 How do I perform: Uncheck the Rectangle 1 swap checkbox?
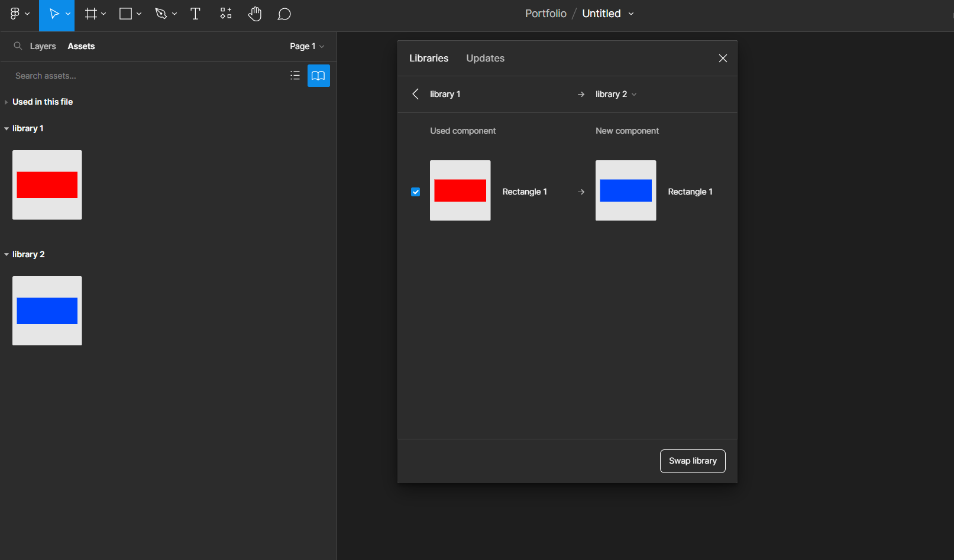click(416, 192)
